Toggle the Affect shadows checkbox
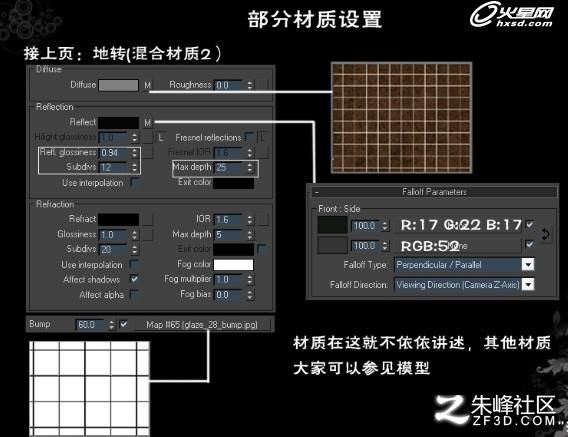The image size is (568, 437). pyautogui.click(x=134, y=279)
